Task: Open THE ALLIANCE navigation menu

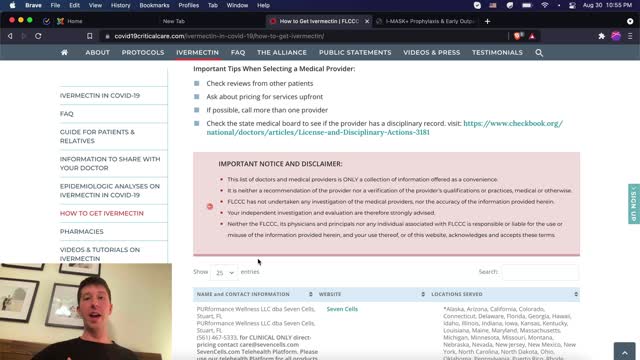Action: (x=282, y=53)
